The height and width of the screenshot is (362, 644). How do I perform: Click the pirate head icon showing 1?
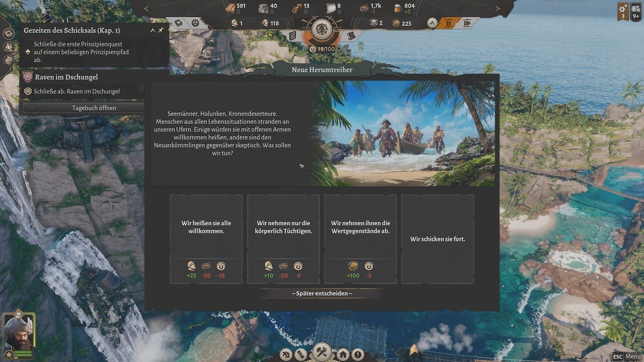point(234,23)
